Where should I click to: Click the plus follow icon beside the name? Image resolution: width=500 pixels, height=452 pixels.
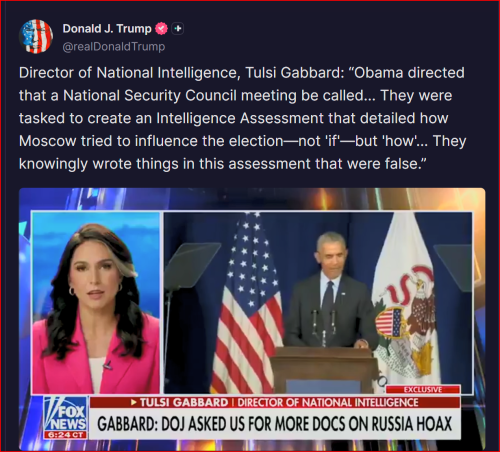178,29
